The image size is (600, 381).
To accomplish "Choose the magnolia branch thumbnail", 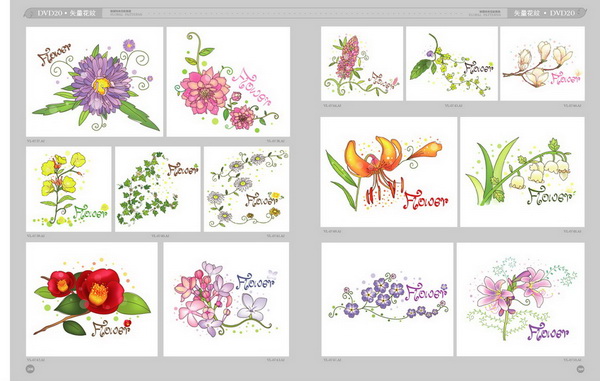I will pos(543,64).
